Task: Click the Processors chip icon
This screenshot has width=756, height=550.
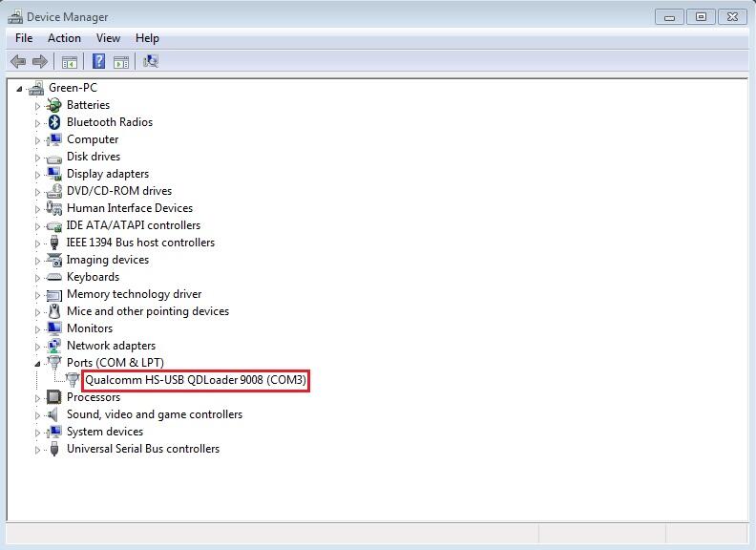Action: point(54,397)
